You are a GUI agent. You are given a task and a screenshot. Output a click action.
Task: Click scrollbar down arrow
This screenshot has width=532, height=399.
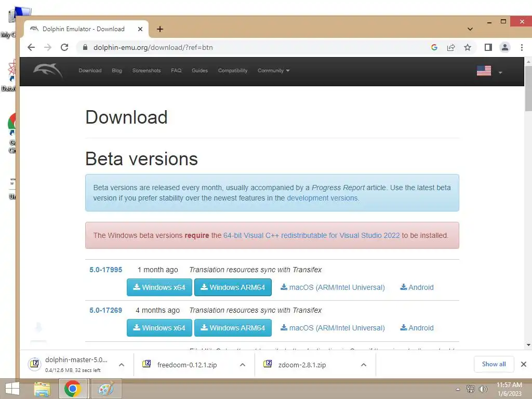[528, 345]
